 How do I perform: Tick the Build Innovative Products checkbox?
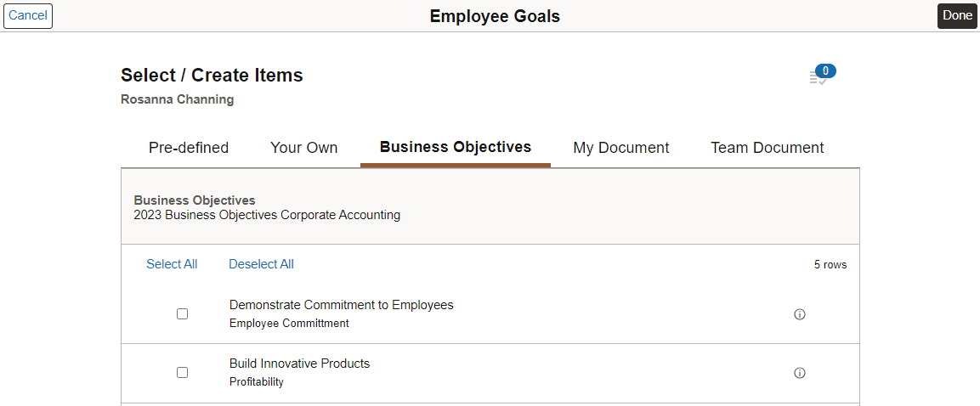point(182,373)
